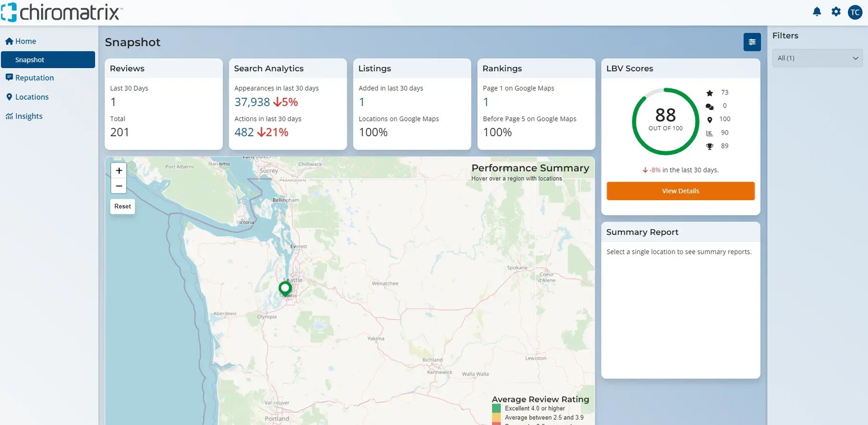Click the 88 out of 100 score gauge
This screenshot has width=868, height=425.
pyautogui.click(x=665, y=121)
